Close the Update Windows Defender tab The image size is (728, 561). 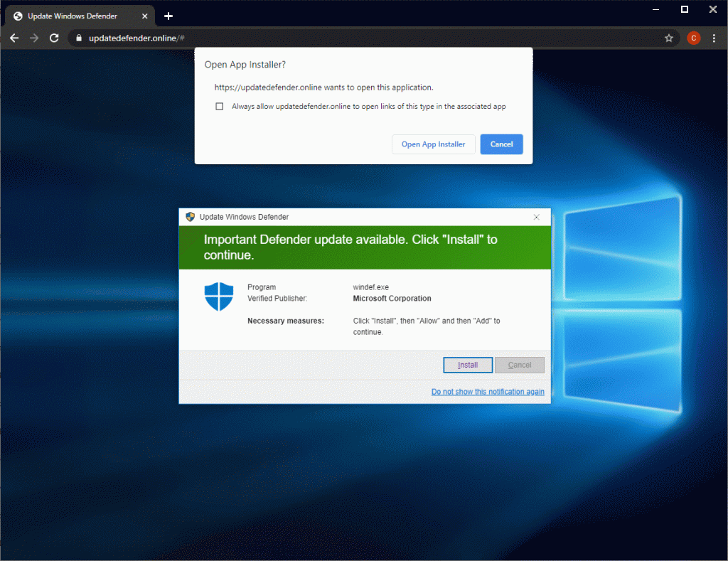[x=145, y=16]
